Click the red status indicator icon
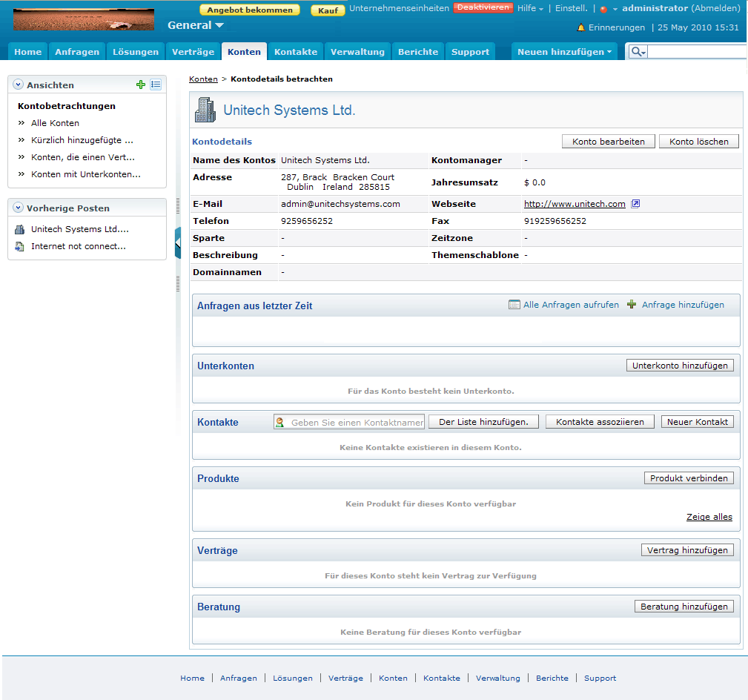This screenshot has height=700, width=748. pyautogui.click(x=603, y=9)
